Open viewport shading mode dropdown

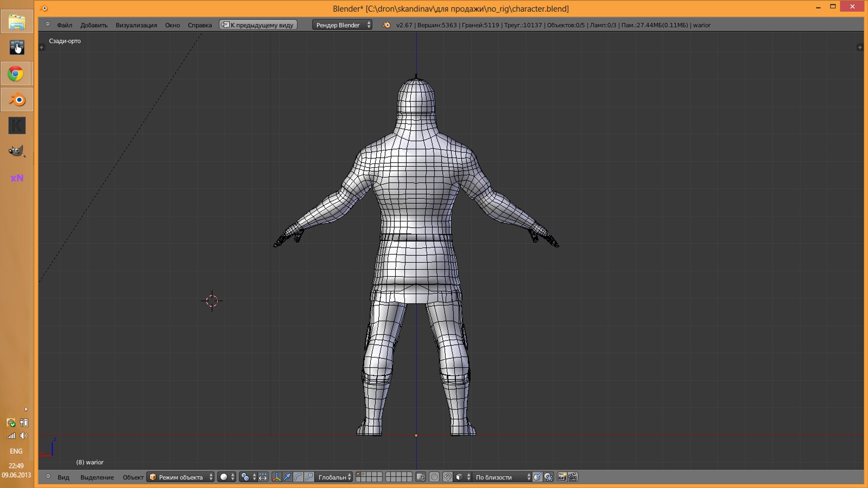(227, 477)
